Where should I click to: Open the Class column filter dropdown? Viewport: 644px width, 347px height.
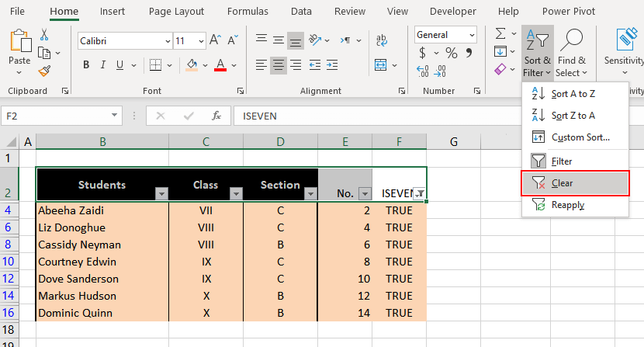pyautogui.click(x=236, y=193)
